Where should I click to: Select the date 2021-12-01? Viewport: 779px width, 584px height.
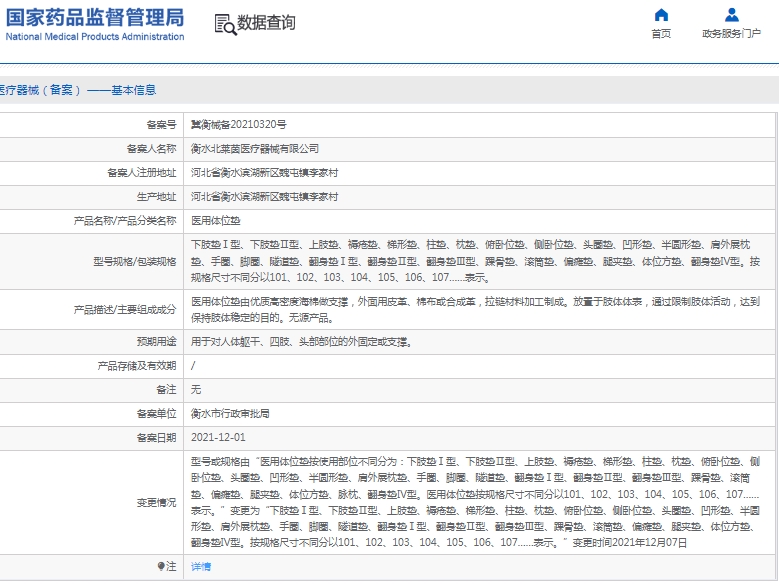(x=218, y=437)
